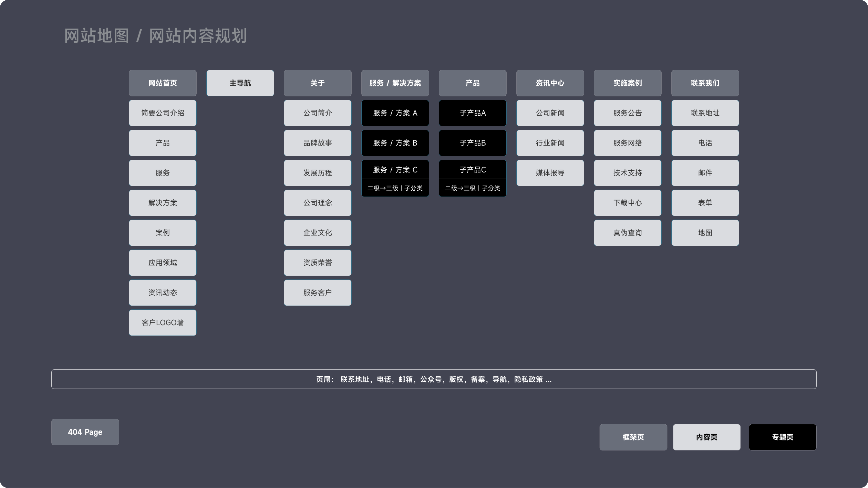Open the 媒体报导 item

click(x=550, y=173)
